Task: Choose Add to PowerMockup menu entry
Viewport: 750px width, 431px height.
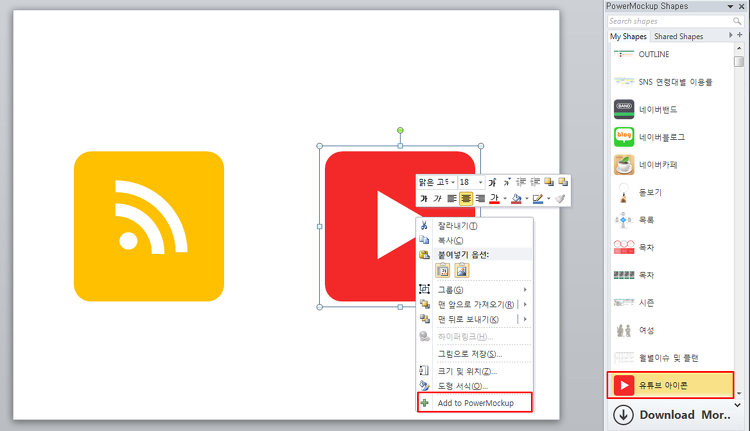Action: click(474, 403)
